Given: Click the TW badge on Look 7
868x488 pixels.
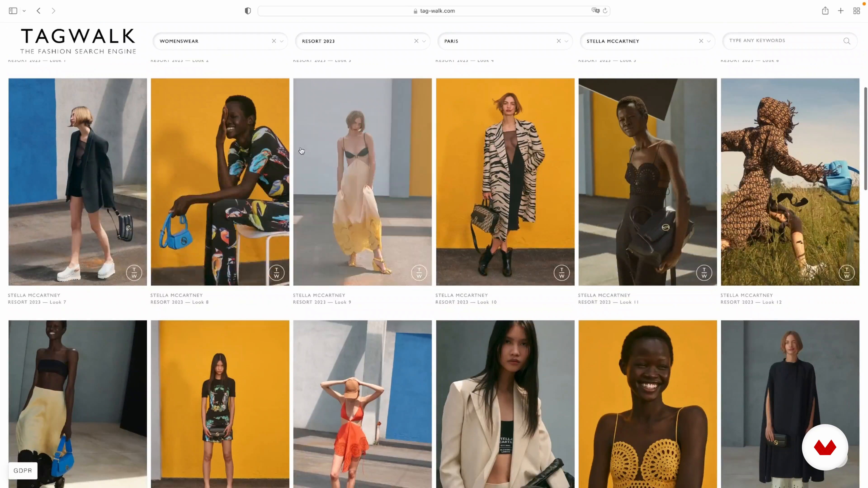Looking at the screenshot, I should coord(134,273).
